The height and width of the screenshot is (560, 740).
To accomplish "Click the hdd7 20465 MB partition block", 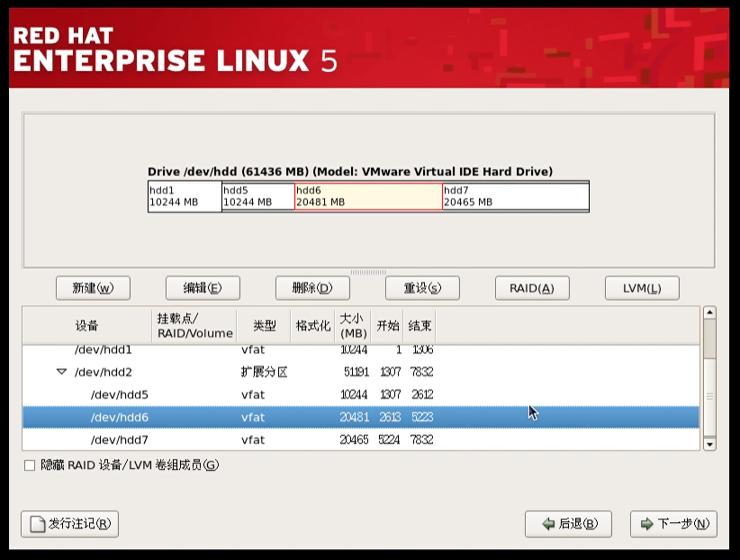I will click(515, 196).
